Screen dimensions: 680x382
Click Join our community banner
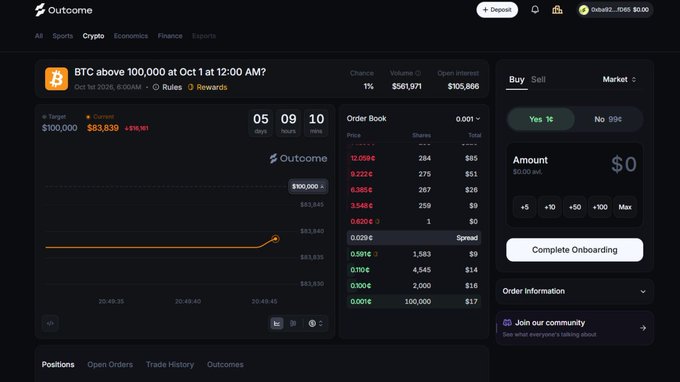(575, 328)
